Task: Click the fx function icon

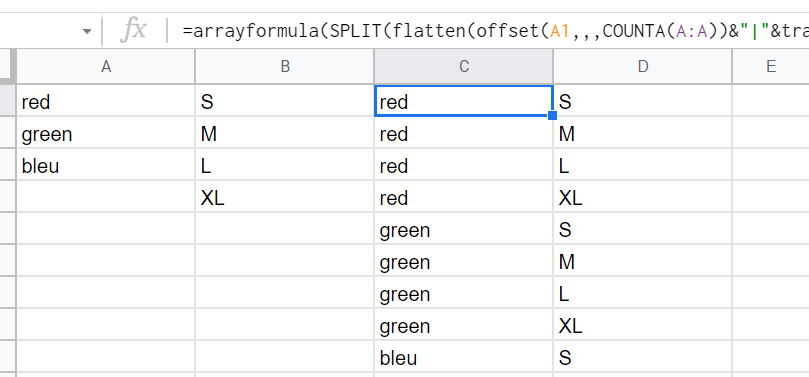Action: click(x=134, y=30)
